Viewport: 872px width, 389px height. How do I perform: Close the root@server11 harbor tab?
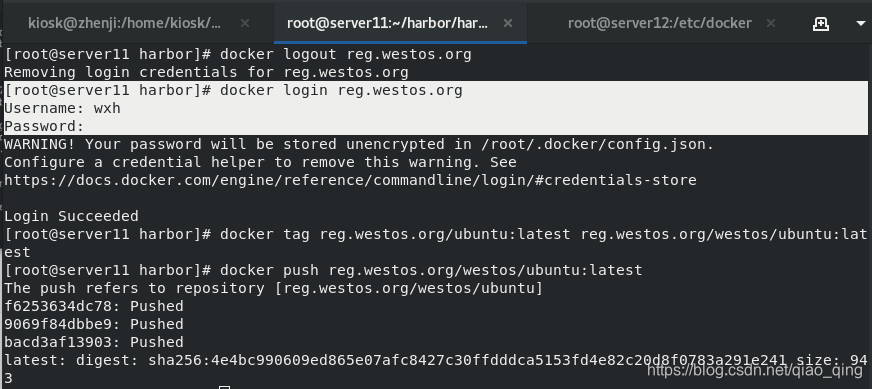click(x=508, y=23)
